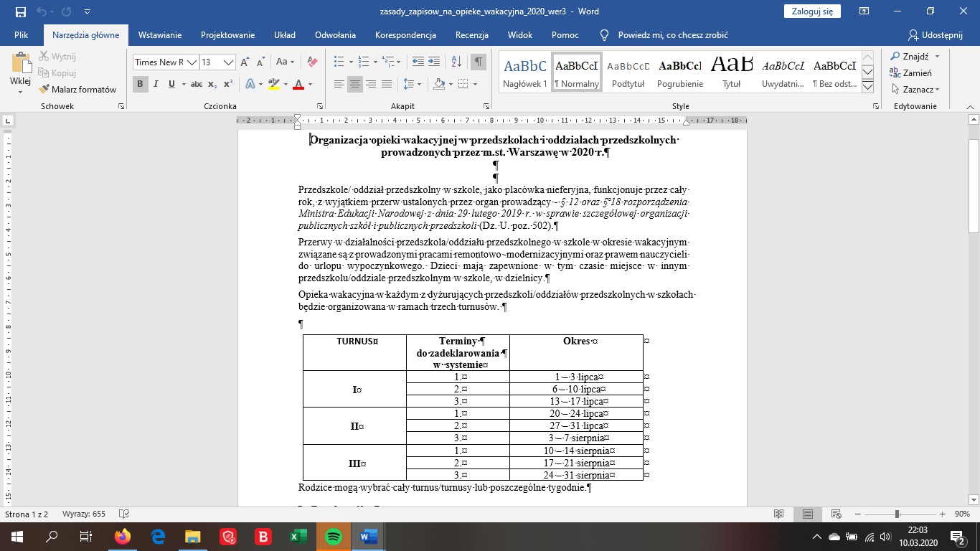Open the Zaznacz select dropdown
Screen dimensions: 980x551
coord(915,90)
